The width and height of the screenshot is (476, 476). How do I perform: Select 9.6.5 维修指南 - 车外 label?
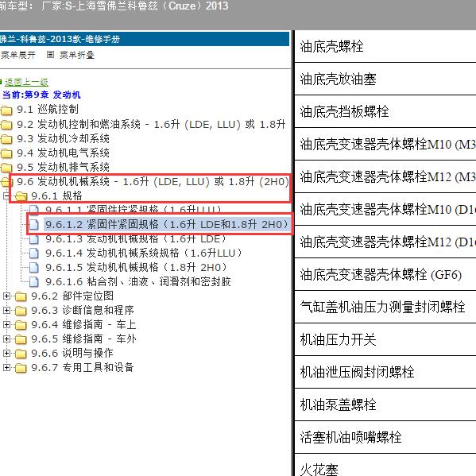pyautogui.click(x=83, y=339)
